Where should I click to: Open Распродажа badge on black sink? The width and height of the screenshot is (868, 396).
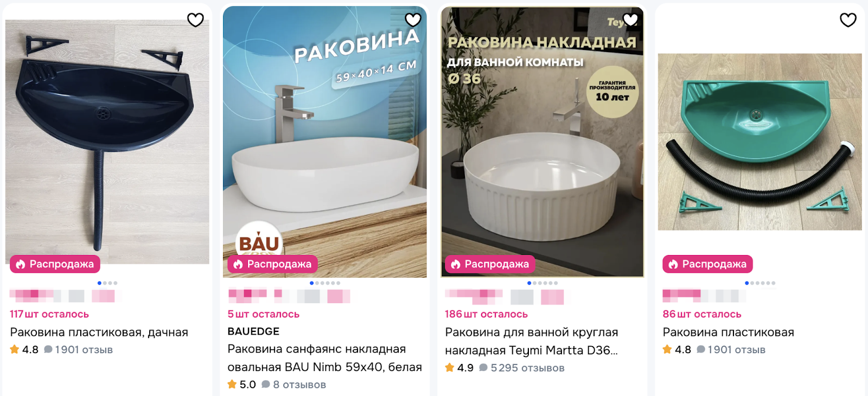(x=55, y=264)
